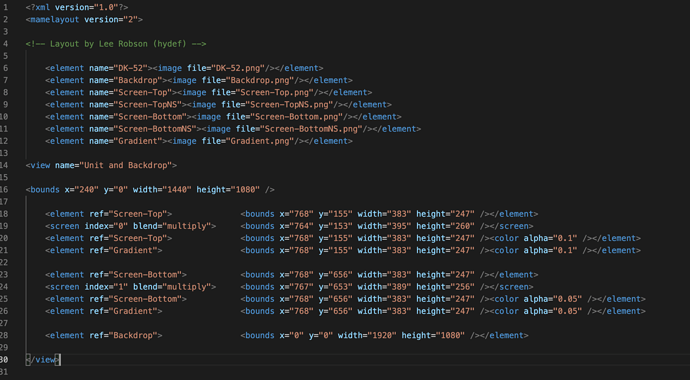Image resolution: width=690 pixels, height=380 pixels.
Task: Click height="1080" on the Backdrop row
Action: coord(433,336)
